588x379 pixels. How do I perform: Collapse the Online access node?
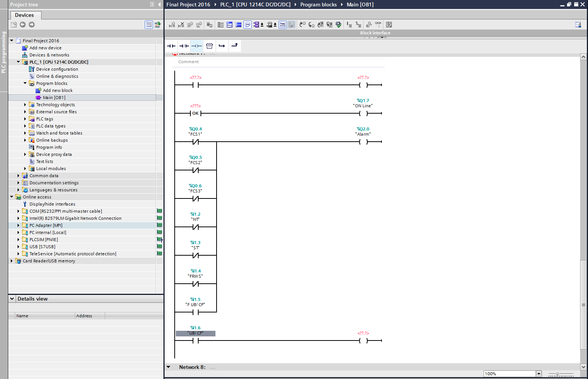(12, 197)
